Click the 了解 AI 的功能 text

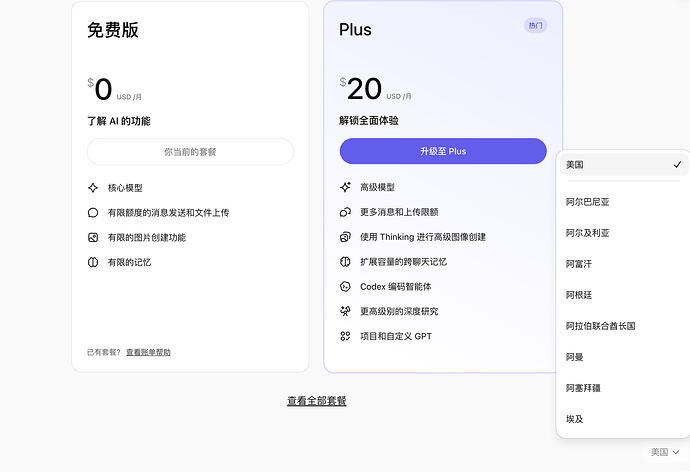[119, 121]
